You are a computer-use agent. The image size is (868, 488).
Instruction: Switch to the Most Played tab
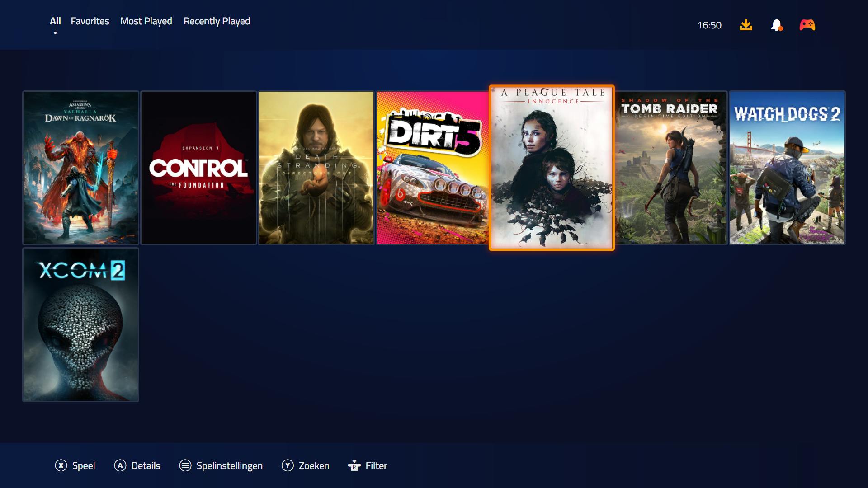(146, 21)
